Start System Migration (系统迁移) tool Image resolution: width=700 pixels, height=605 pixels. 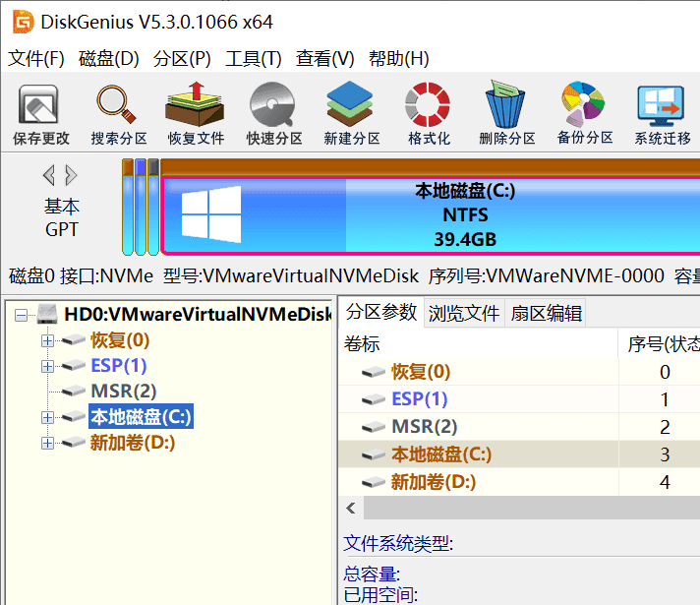[x=663, y=114]
